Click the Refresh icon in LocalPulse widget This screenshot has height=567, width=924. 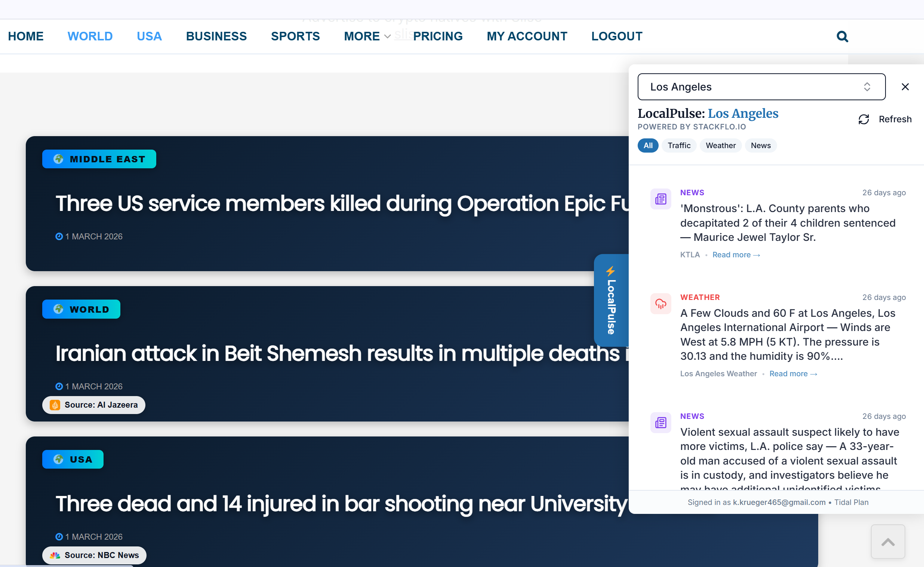[864, 119]
